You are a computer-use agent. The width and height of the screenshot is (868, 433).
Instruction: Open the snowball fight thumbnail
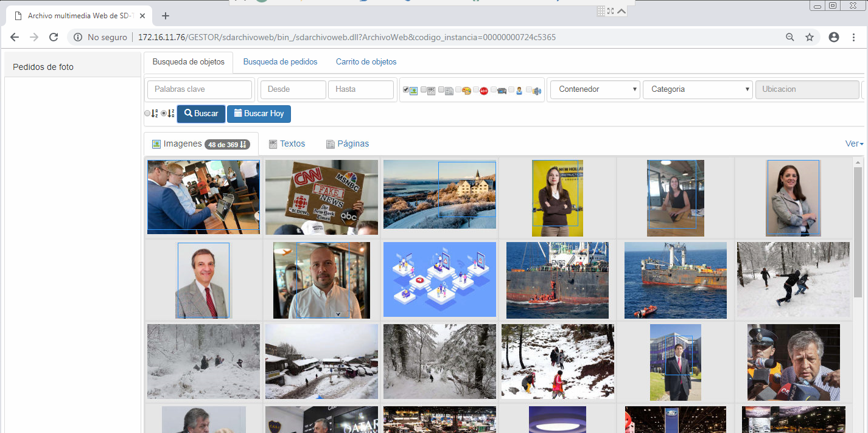tap(793, 280)
